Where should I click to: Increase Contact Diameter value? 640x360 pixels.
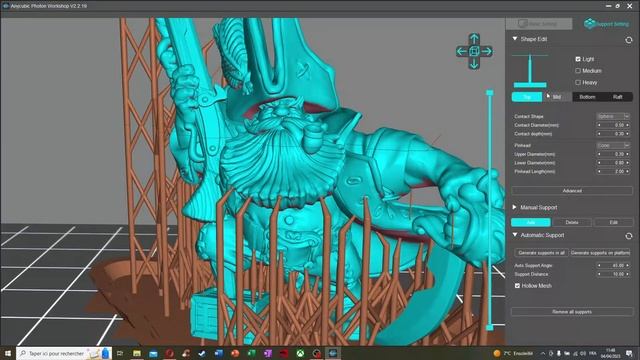click(x=627, y=125)
